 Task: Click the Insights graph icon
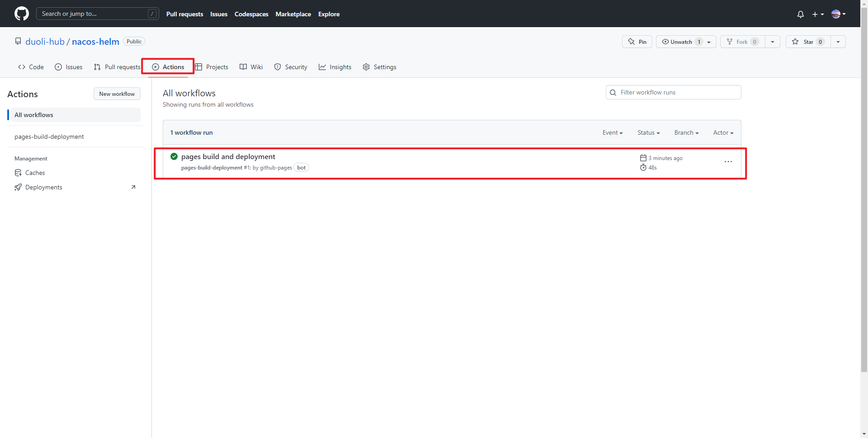click(x=322, y=66)
